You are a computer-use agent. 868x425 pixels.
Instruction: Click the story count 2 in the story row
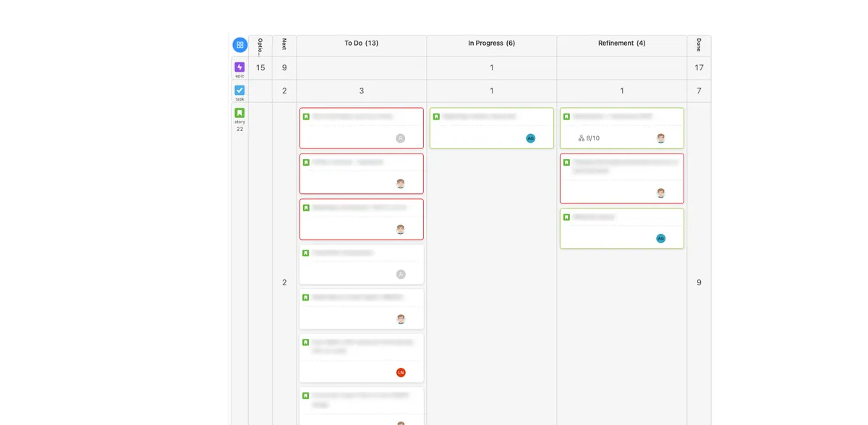(284, 283)
